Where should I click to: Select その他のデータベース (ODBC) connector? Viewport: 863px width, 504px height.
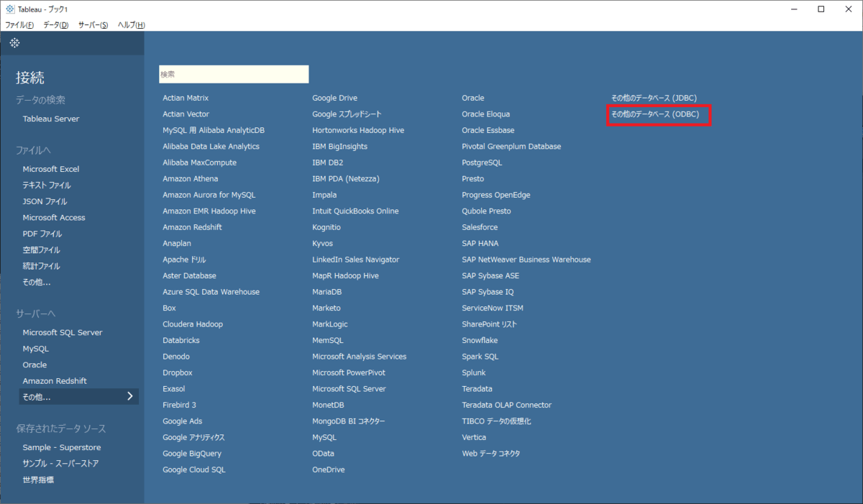654,114
